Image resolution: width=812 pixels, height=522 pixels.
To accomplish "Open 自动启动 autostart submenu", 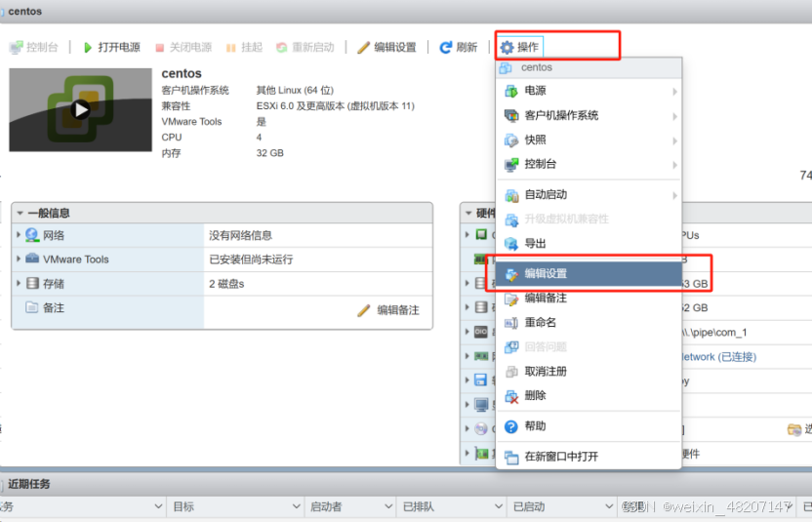I will [589, 195].
